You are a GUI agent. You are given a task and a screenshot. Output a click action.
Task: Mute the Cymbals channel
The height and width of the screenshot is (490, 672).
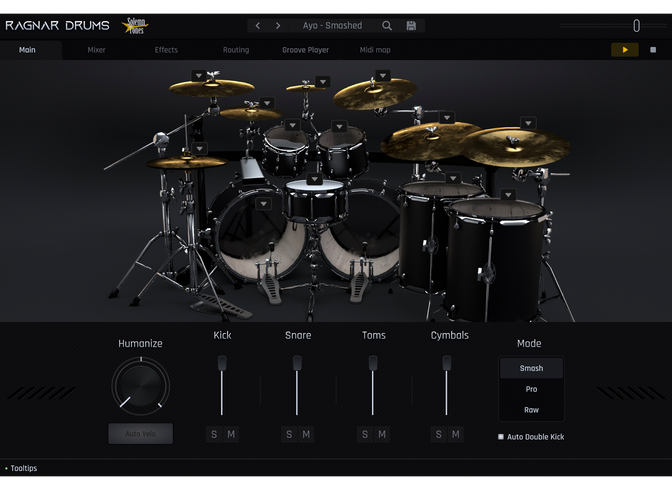[456, 434]
